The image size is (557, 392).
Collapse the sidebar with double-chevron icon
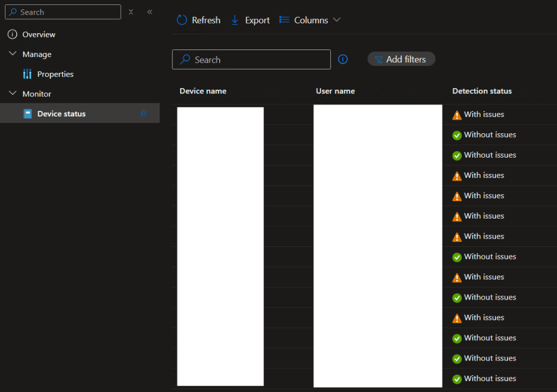coord(150,12)
